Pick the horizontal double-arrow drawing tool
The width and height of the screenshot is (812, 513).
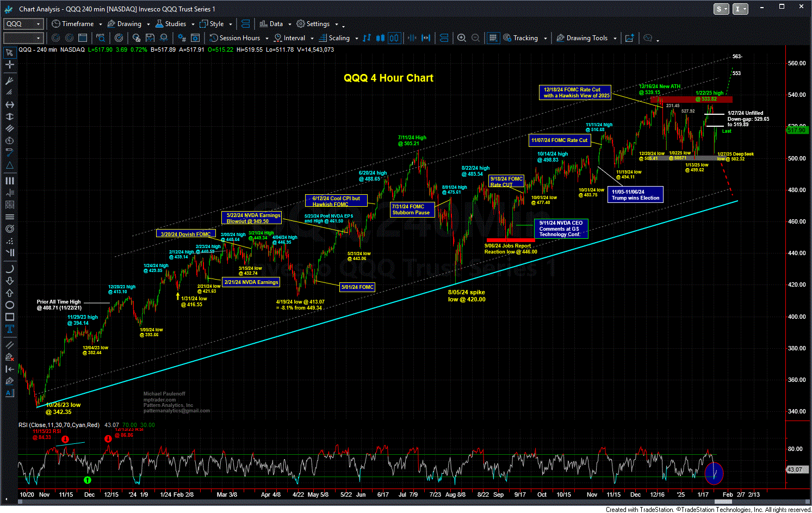(9, 104)
